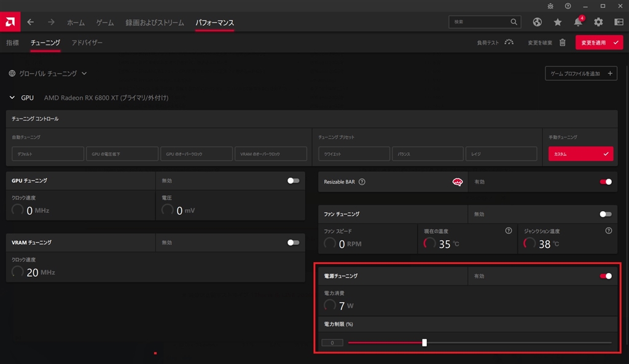Click help icon next to ジャンクション温度
Viewport: 629px width, 364px height.
609,231
